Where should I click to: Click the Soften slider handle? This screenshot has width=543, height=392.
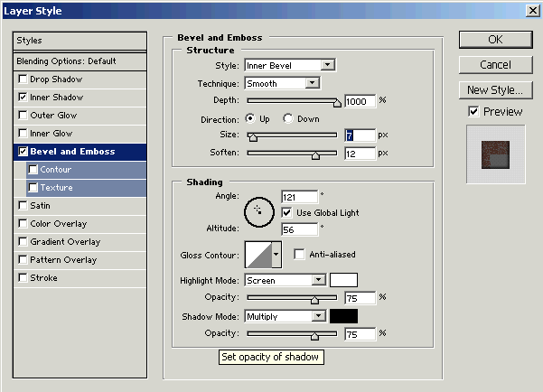coord(315,155)
